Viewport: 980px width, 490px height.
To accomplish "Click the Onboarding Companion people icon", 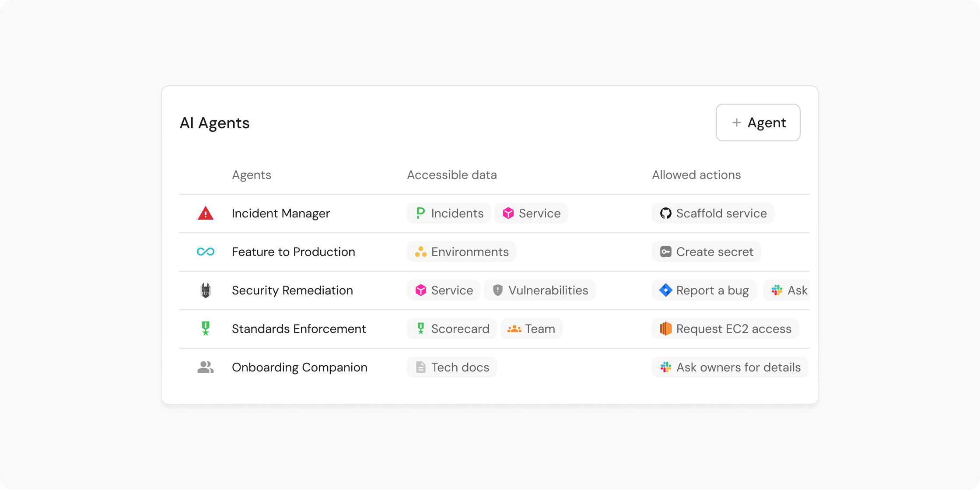I will pos(205,367).
